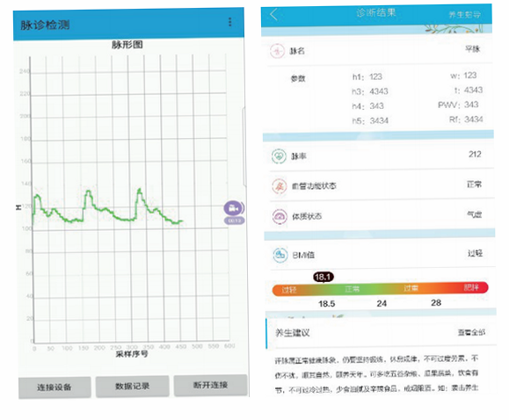Click the BMI值 scale icon

click(280, 255)
